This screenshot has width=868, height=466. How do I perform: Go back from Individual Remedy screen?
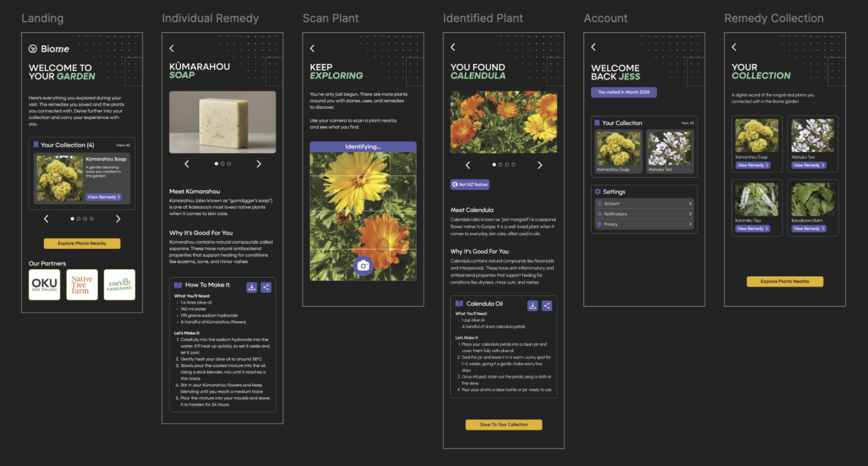(x=171, y=48)
